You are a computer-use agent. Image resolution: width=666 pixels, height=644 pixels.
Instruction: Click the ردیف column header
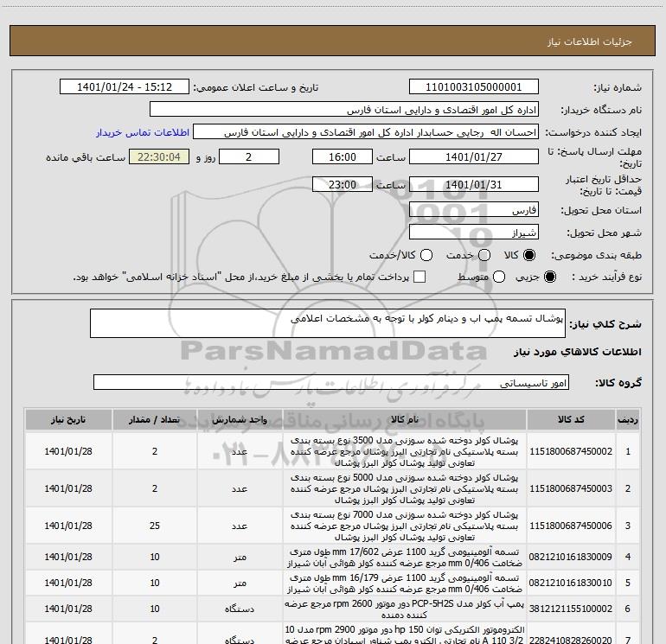pyautogui.click(x=628, y=420)
